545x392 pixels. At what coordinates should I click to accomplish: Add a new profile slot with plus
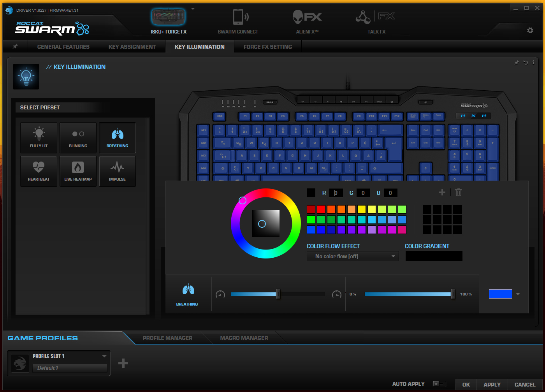coord(123,363)
